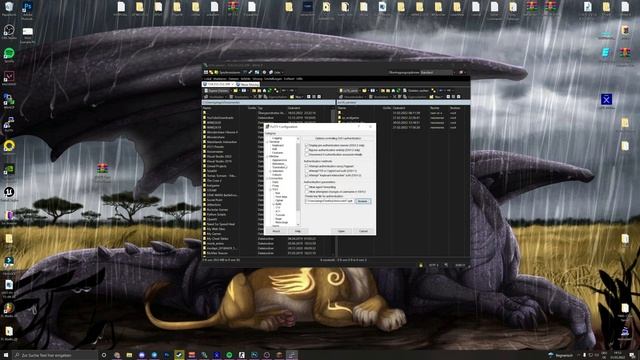Screen dimensions: 640x360
Task: Click the Synchronisieren toolbar button in WinSCP
Action: tap(229, 73)
